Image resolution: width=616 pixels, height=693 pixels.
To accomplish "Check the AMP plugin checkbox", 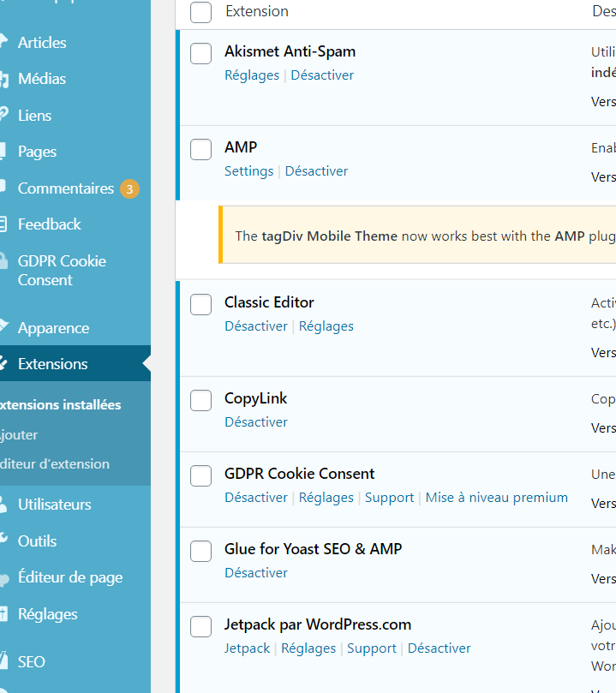I will click(200, 149).
